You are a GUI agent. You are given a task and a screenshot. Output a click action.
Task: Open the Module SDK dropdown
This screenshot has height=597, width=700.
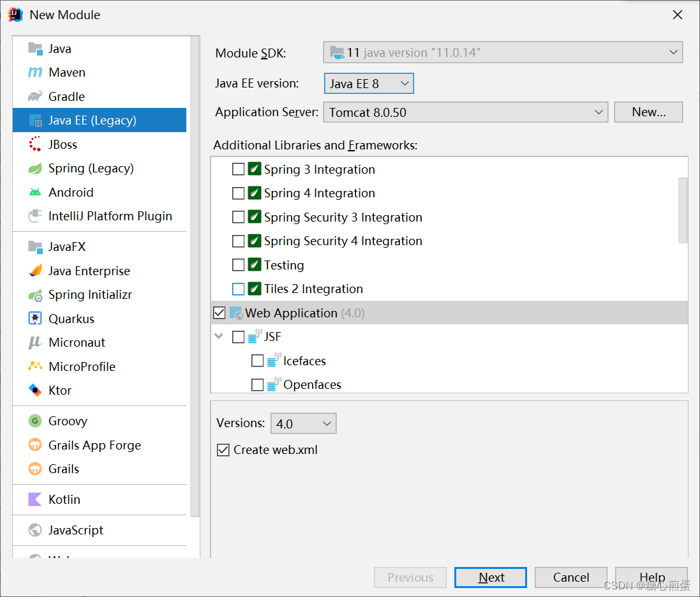[503, 52]
